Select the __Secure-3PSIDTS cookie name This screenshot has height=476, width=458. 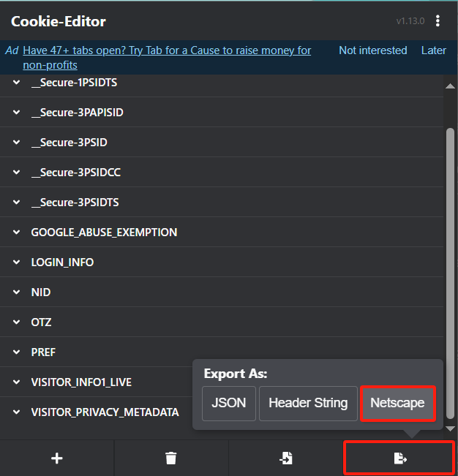tap(75, 203)
